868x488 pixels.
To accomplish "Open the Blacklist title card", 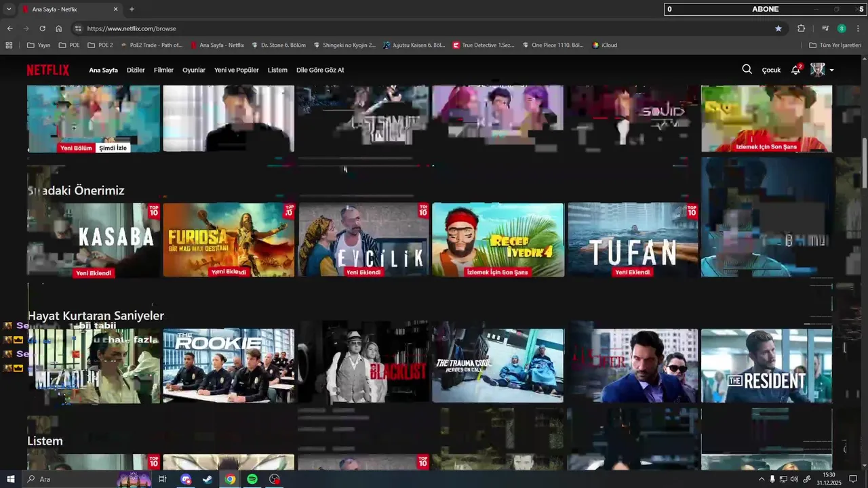I will click(363, 366).
